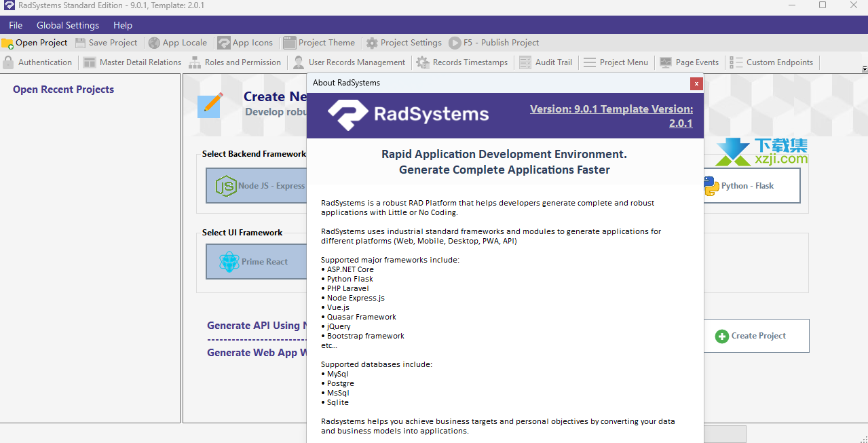Select the Node JS - Express backend

257,185
